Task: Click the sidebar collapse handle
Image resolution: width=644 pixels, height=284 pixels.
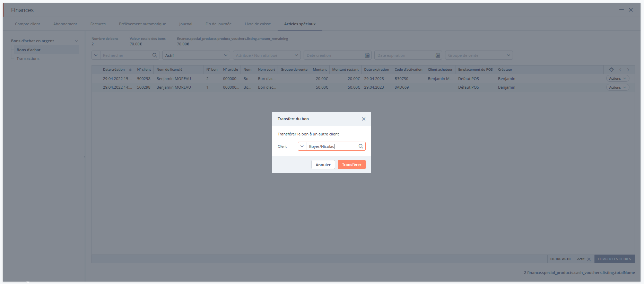Action: pyautogui.click(x=85, y=157)
